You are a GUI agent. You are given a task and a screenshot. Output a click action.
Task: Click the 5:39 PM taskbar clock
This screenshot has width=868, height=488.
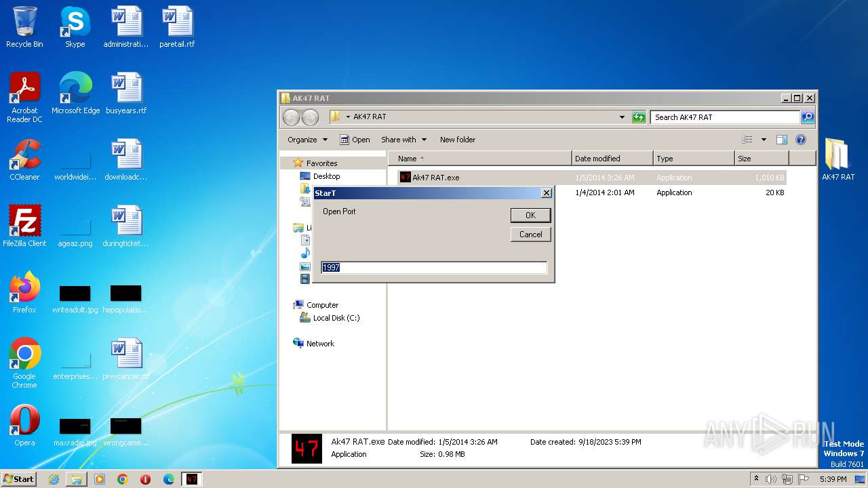pos(833,479)
